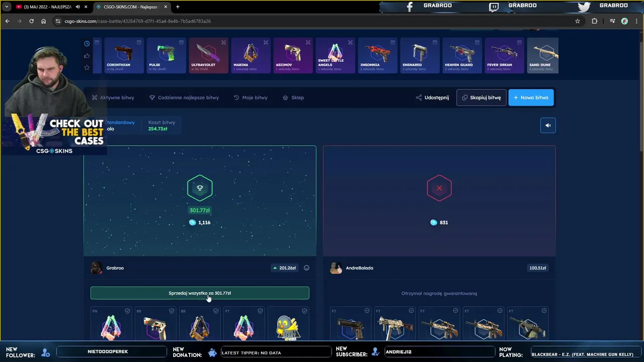
Task: Select the star favorites drops icon
Action: tap(87, 67)
